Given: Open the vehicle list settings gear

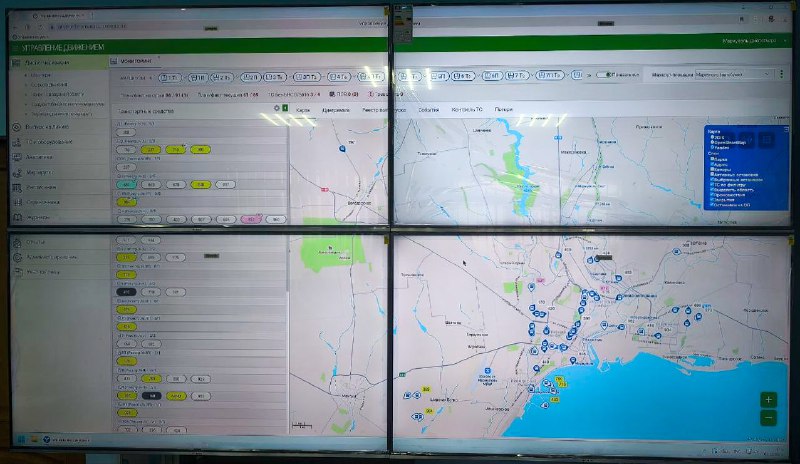Looking at the screenshot, I should click(276, 108).
